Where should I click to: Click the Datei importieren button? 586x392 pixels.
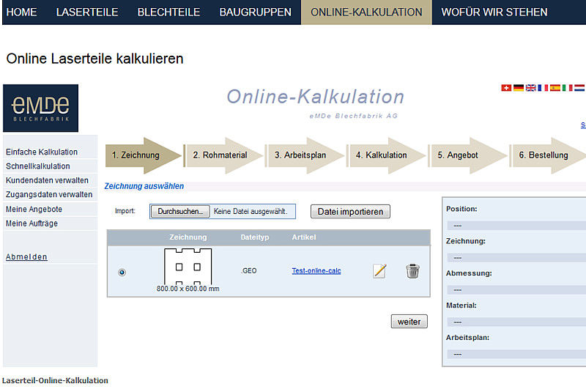350,212
